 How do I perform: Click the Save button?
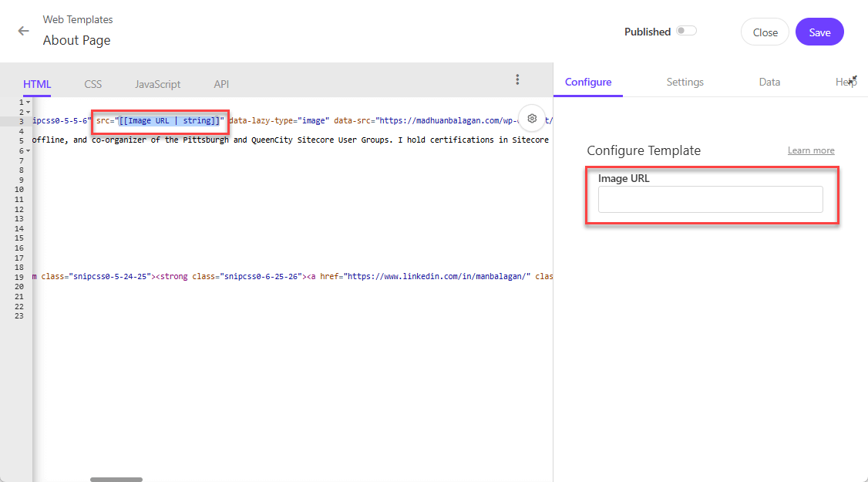point(819,32)
